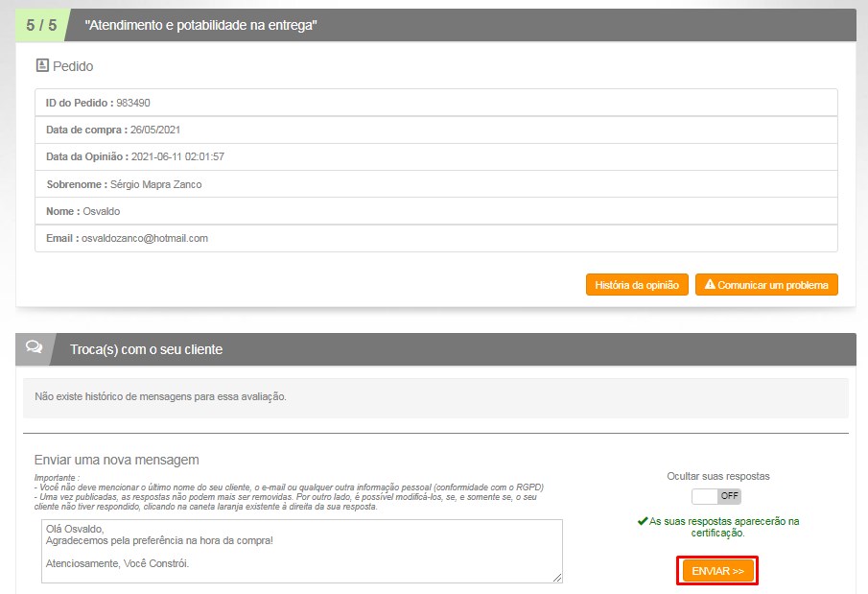This screenshot has height=594, width=868.
Task: Click the Sobrenome Sérgio Mapra Zanco row
Action: pos(435,184)
